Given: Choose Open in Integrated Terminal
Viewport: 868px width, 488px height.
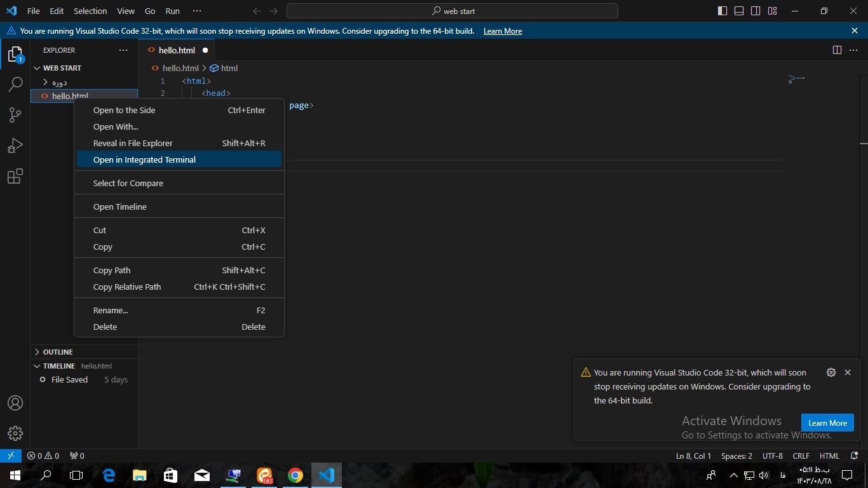Looking at the screenshot, I should [x=179, y=159].
